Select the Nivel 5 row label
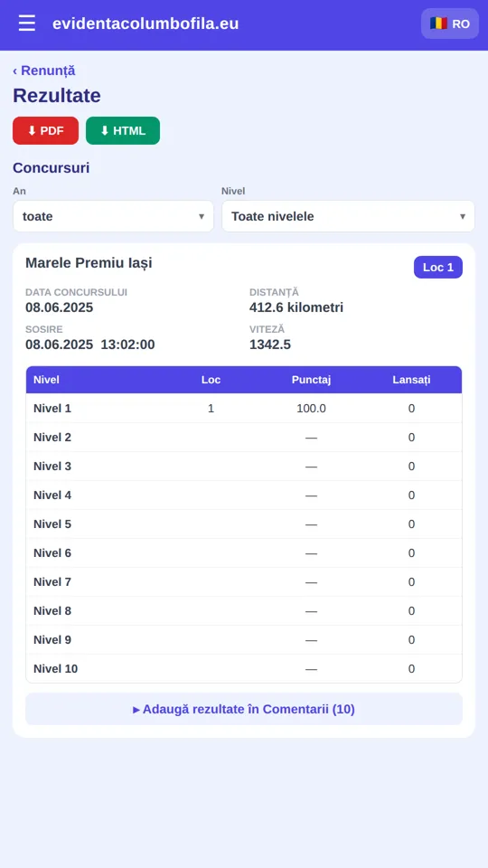Viewport: 488px width, 868px height. click(x=52, y=524)
